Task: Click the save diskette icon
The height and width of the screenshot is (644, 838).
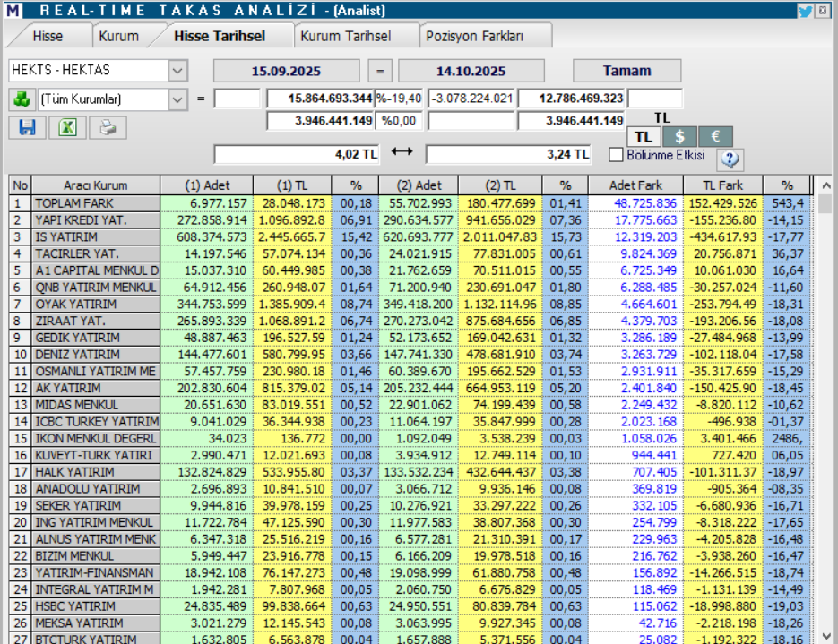Action: (25, 127)
